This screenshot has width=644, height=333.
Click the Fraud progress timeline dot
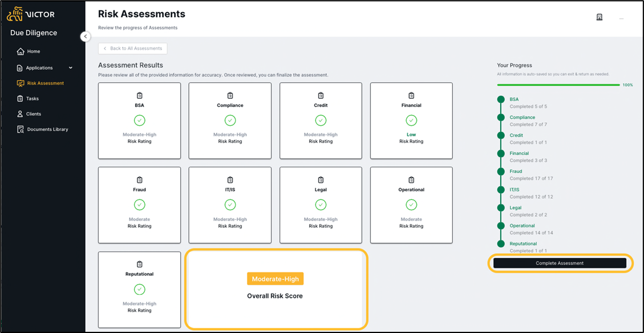(501, 171)
